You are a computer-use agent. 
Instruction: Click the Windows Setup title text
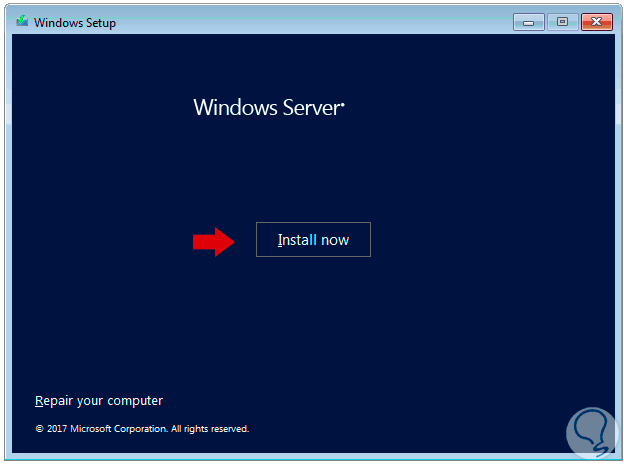pos(75,23)
